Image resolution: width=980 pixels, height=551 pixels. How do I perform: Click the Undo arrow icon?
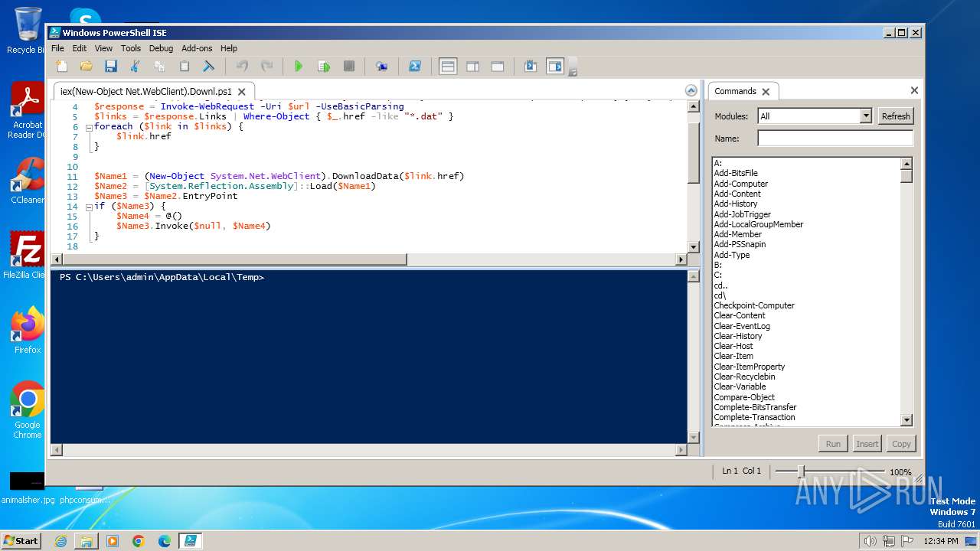(242, 67)
